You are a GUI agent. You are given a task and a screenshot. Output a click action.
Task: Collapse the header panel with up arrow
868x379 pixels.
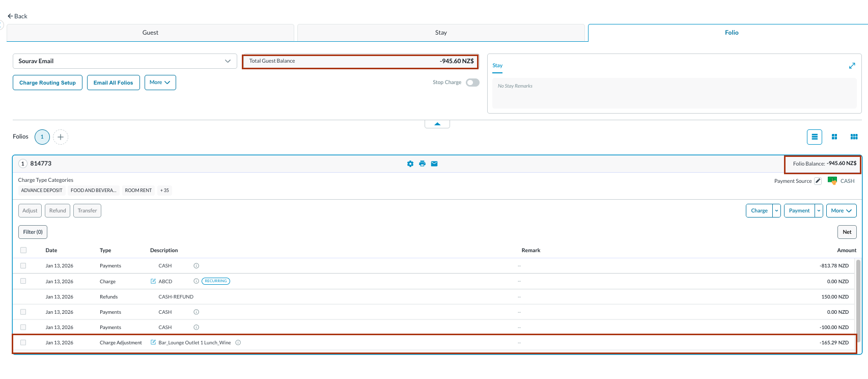coord(437,124)
